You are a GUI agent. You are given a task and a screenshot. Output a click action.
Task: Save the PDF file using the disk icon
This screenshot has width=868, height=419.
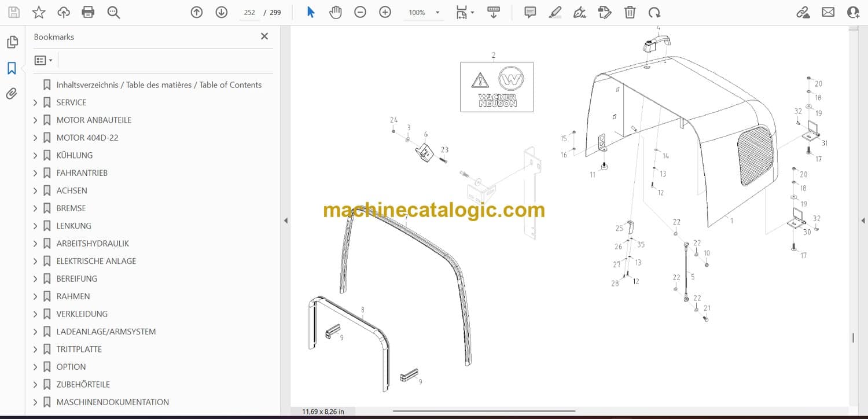[x=14, y=12]
